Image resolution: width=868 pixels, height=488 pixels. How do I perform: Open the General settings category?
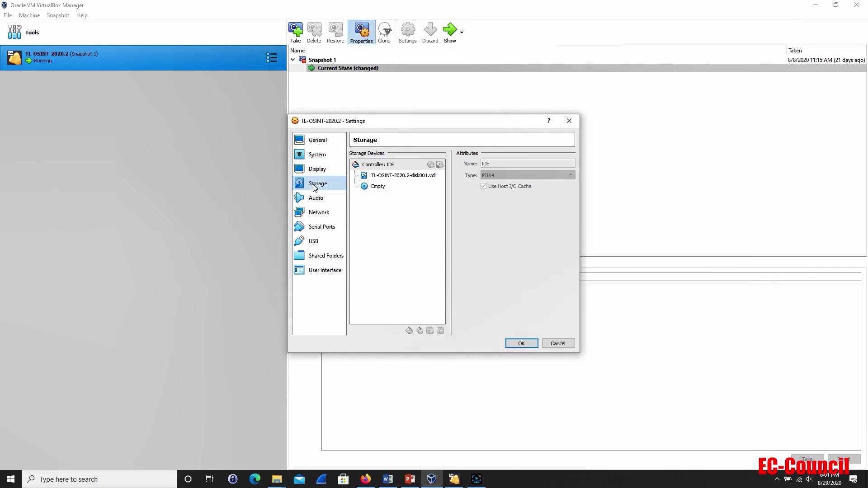tap(319, 140)
